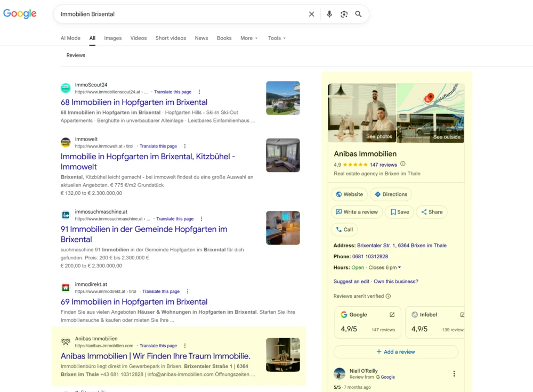The width and height of the screenshot is (533, 392).
Task: Share the Anibas Immobilien listing
Action: (x=432, y=212)
